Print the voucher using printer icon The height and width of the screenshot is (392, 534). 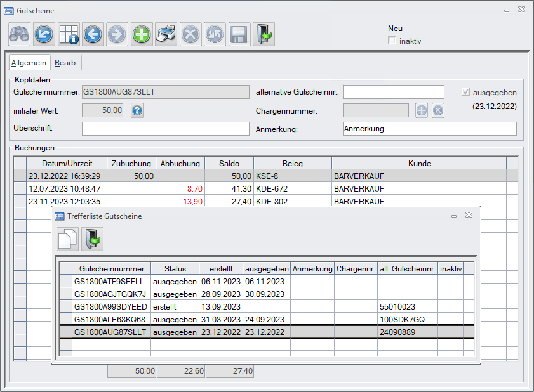click(x=166, y=34)
